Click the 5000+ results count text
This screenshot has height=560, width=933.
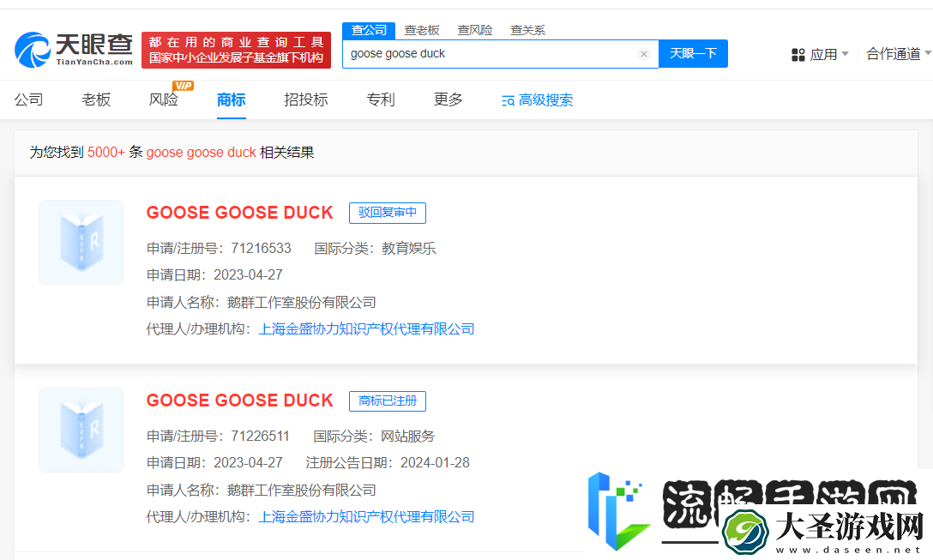pos(106,153)
